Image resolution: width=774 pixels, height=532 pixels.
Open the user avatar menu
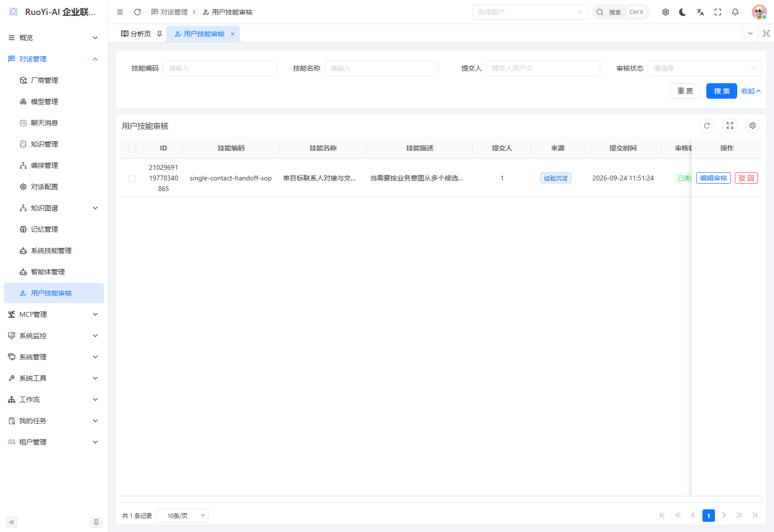click(759, 12)
